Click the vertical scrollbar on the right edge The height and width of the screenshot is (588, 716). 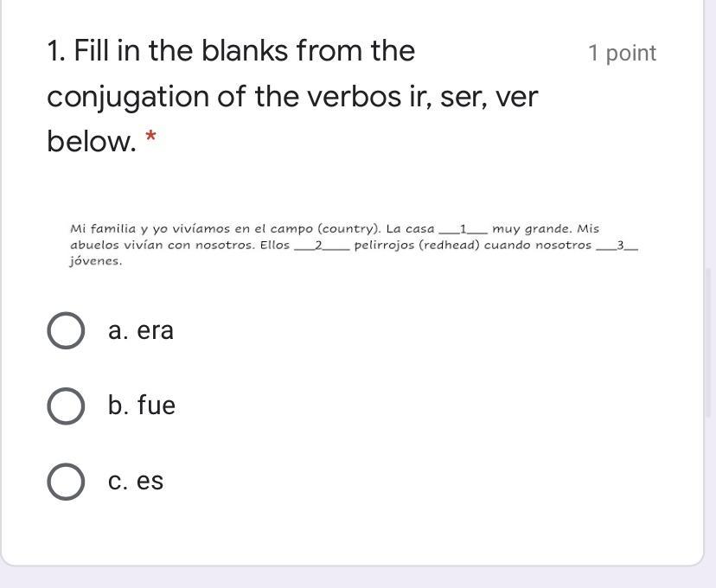click(708, 342)
